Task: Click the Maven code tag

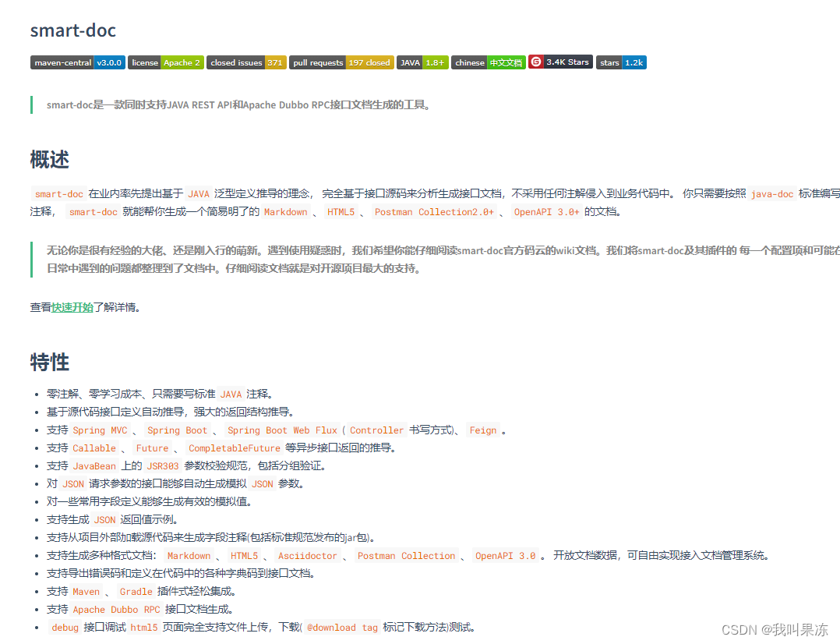Action: [x=86, y=592]
